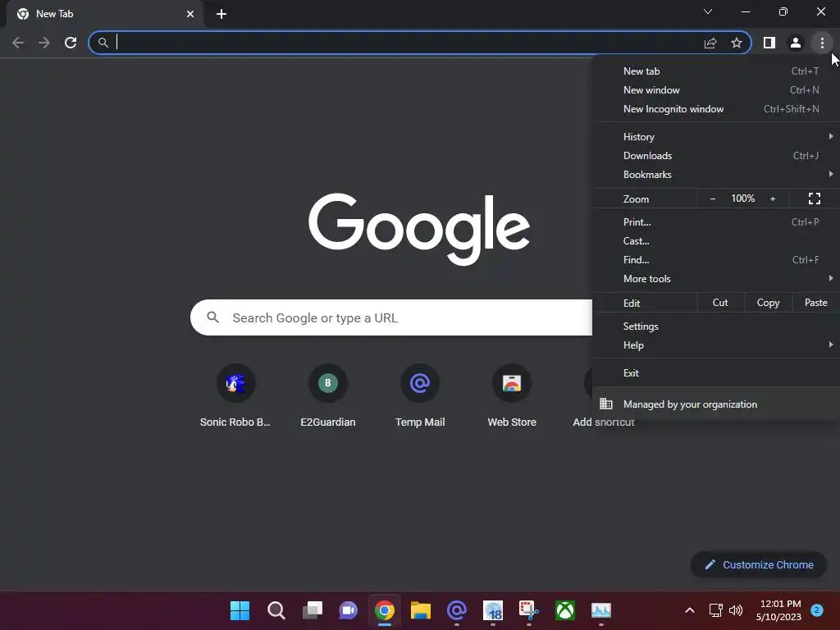The width and height of the screenshot is (840, 630).
Task: Expand History submenu
Action: point(715,137)
